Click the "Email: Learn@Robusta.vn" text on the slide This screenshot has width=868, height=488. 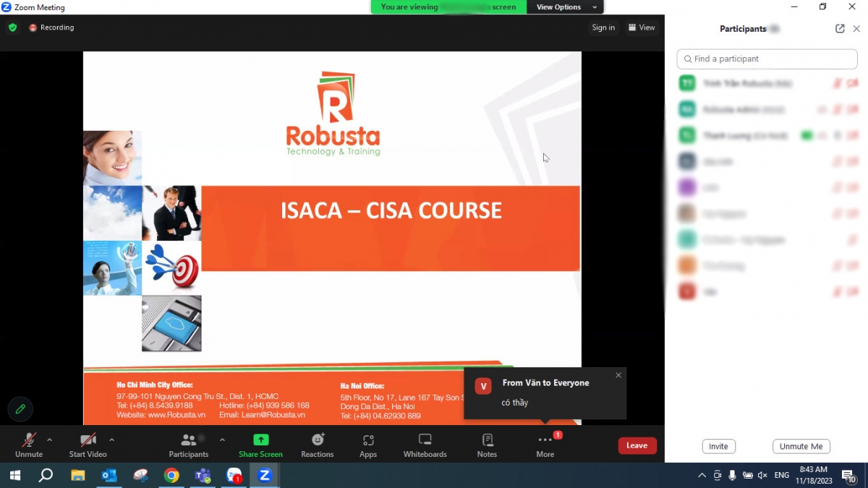262,415
